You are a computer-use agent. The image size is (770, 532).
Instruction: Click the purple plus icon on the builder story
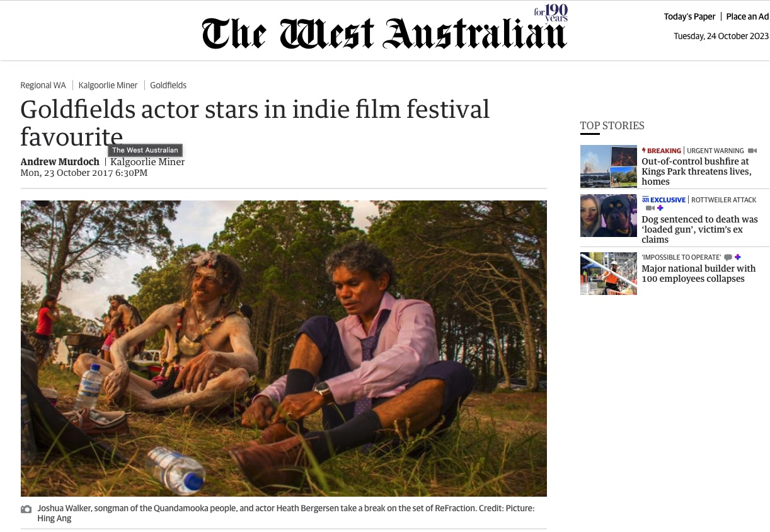(x=738, y=257)
